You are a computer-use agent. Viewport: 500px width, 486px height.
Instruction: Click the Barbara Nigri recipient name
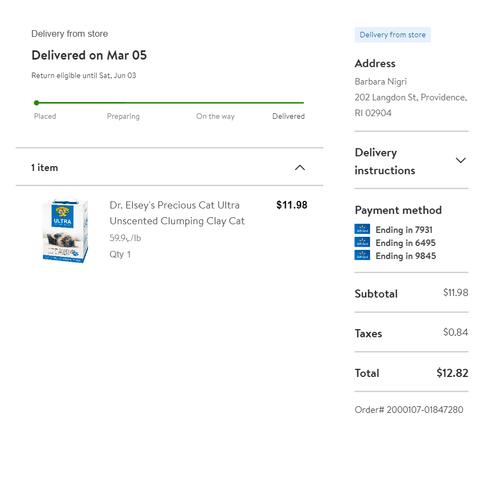pos(381,82)
